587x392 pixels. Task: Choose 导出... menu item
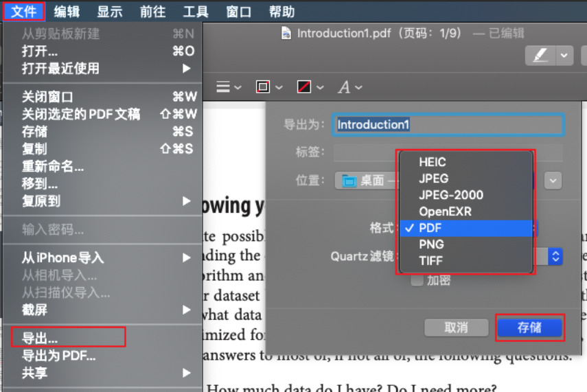coord(102,338)
